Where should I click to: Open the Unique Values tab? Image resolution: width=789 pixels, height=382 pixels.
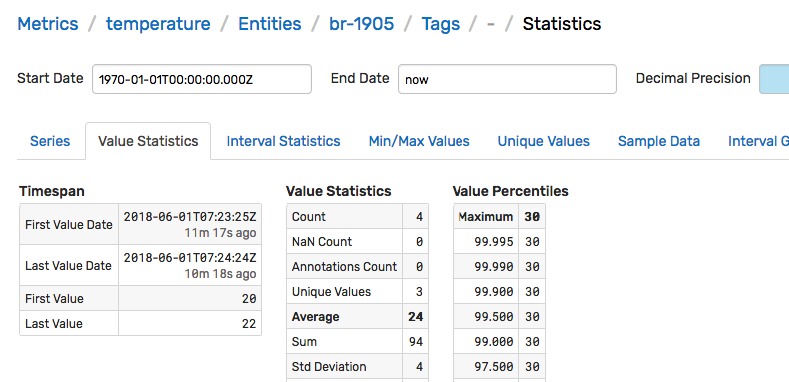(543, 141)
